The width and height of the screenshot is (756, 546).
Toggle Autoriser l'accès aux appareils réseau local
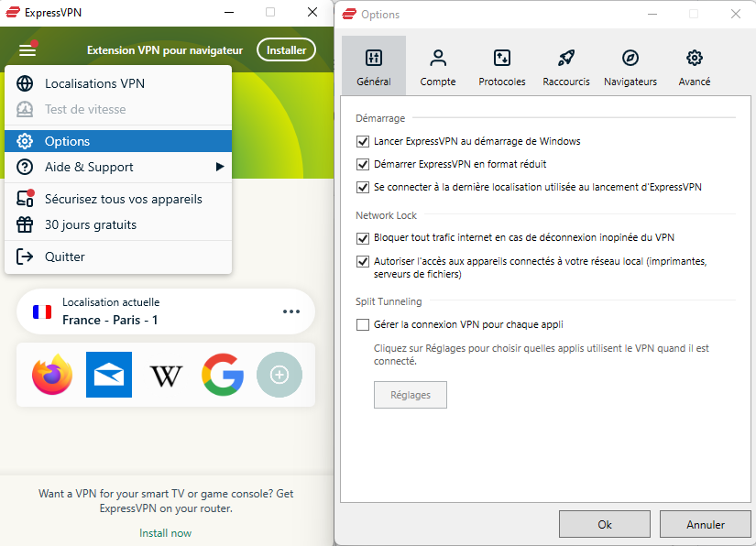tap(363, 262)
